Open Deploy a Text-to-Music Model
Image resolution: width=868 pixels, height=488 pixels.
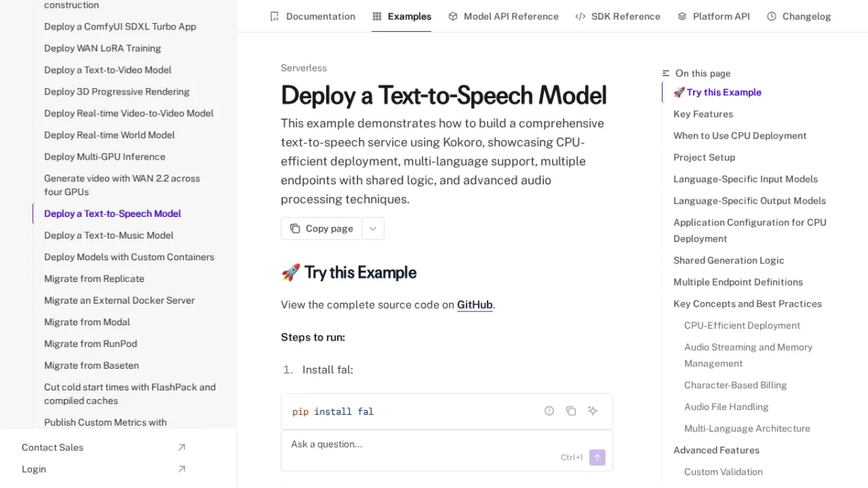109,235
